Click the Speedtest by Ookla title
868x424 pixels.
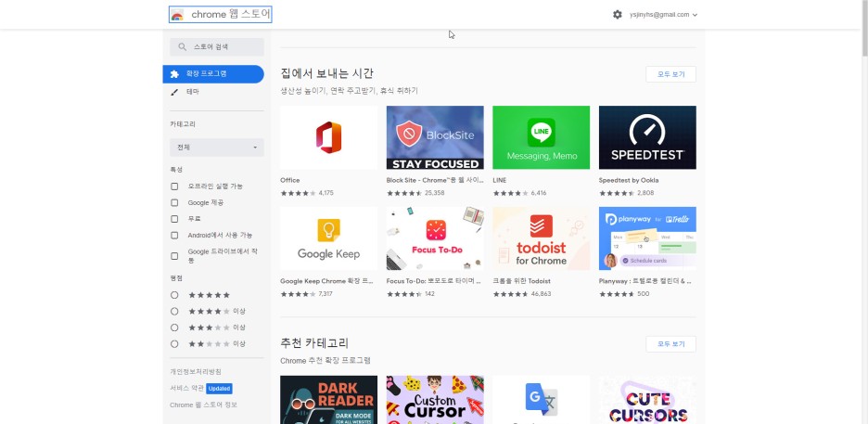click(629, 180)
